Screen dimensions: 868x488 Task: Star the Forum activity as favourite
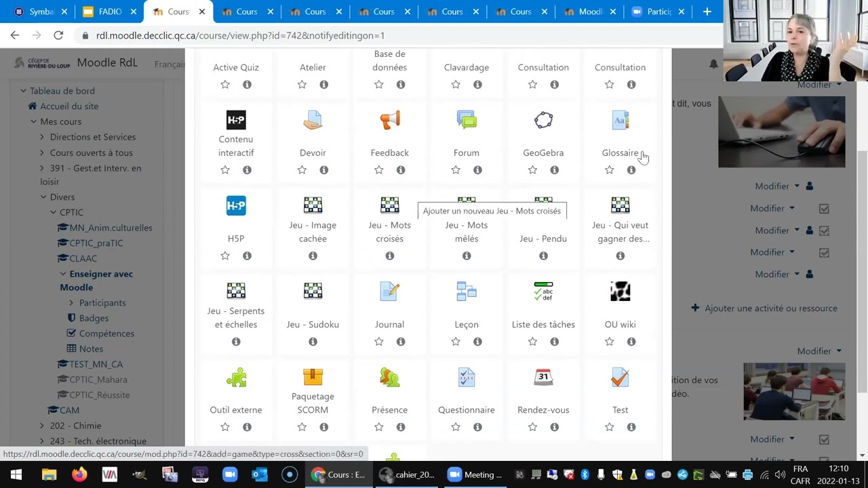coord(456,170)
